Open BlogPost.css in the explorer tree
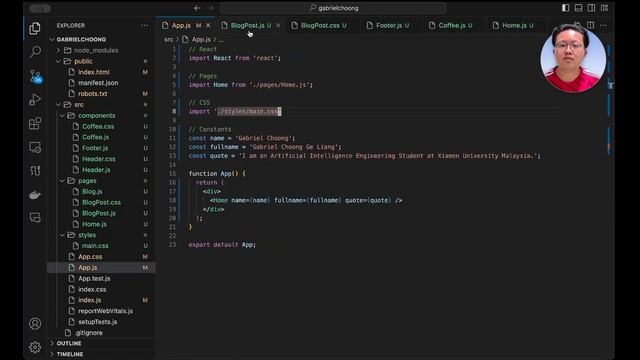This screenshot has height=360, width=640. (x=101, y=202)
